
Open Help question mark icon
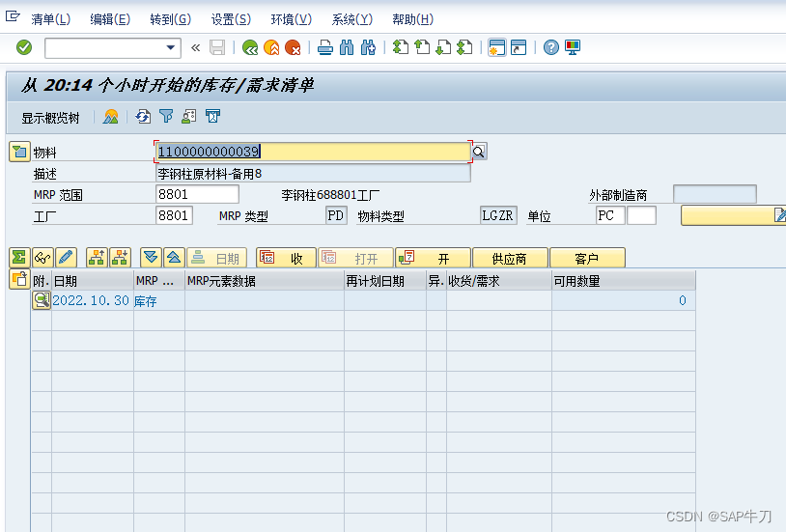[551, 47]
